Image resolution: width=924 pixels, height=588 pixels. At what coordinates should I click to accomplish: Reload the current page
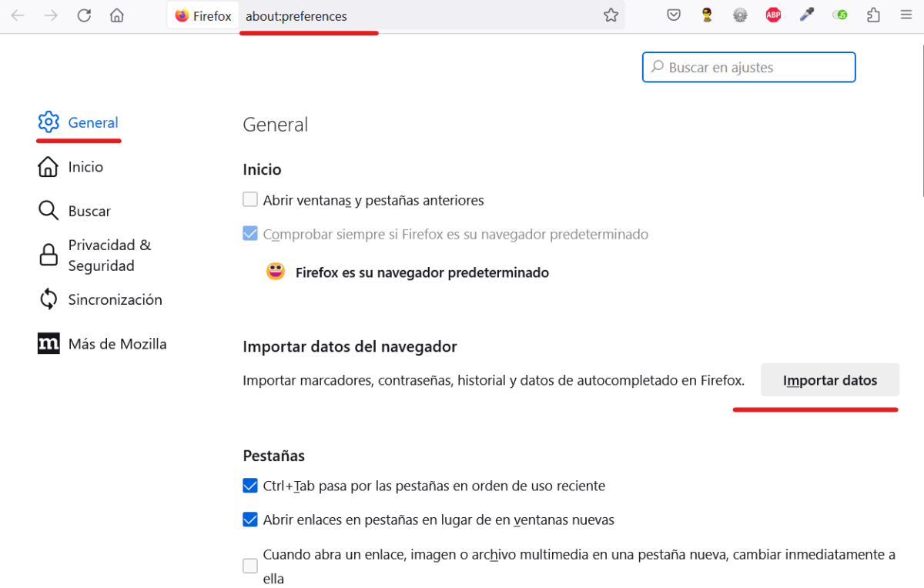[84, 15]
